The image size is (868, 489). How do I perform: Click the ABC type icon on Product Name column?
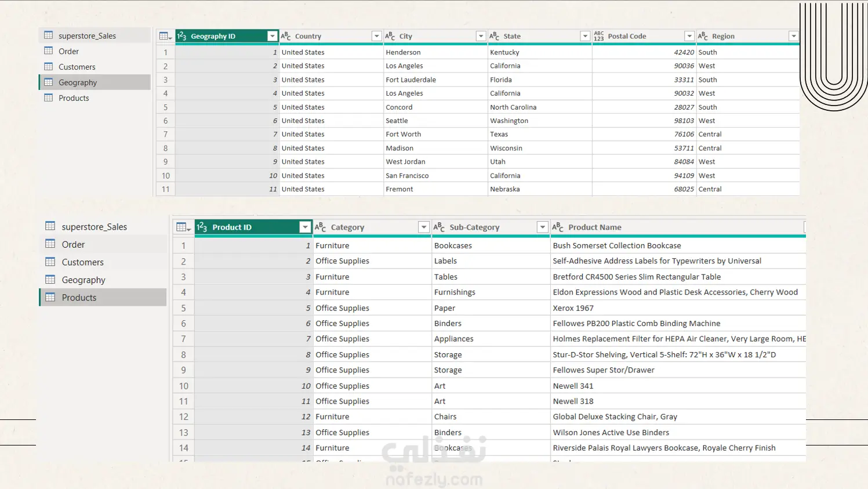pyautogui.click(x=558, y=227)
